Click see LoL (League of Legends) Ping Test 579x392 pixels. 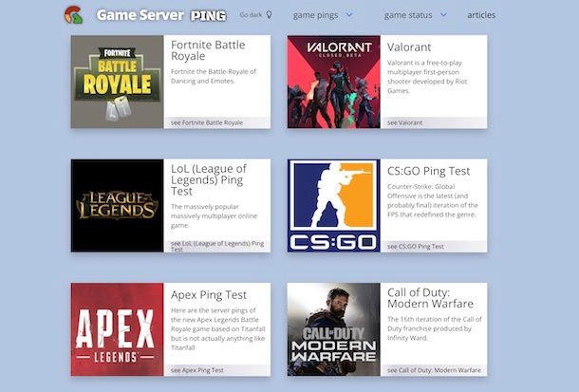[217, 246]
